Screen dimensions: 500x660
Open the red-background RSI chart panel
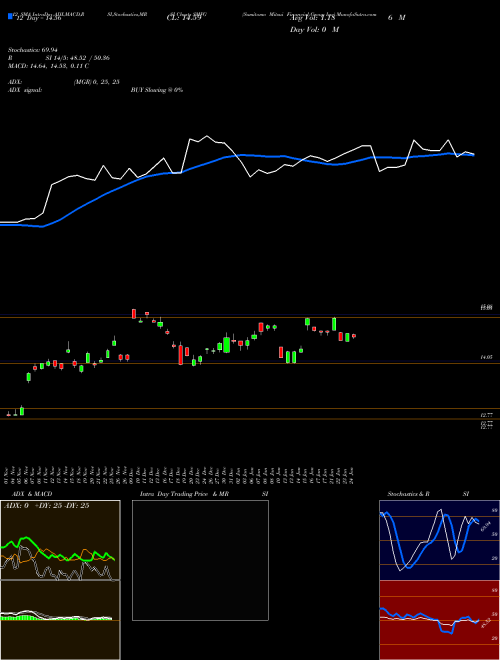point(439,620)
